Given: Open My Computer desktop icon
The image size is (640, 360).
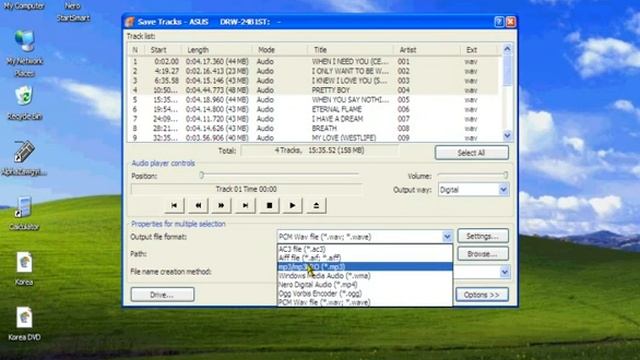Looking at the screenshot, I should [x=24, y=6].
